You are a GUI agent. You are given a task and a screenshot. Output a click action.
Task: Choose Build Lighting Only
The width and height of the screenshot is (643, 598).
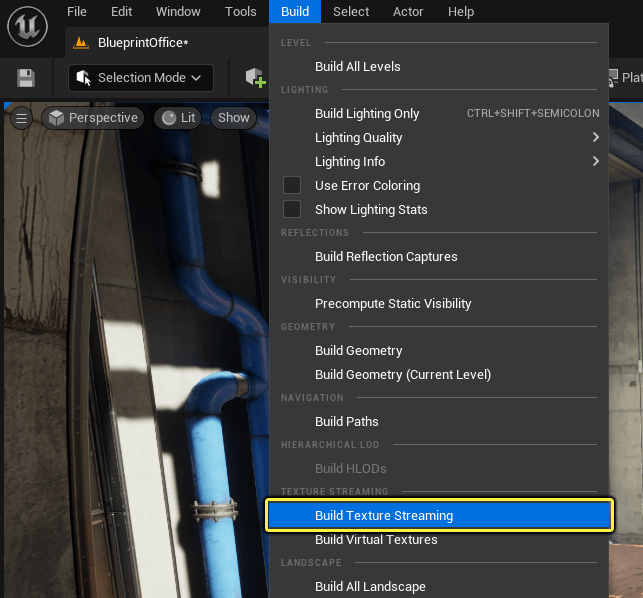(439, 114)
